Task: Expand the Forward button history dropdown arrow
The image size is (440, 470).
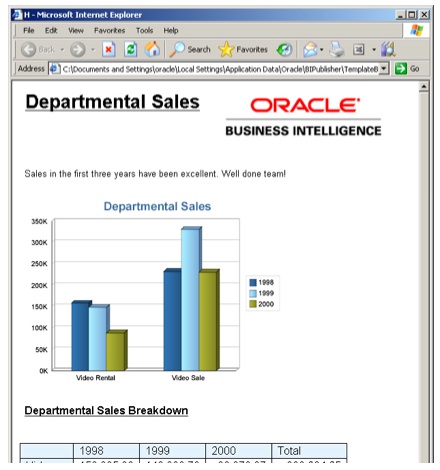Action: coord(93,50)
